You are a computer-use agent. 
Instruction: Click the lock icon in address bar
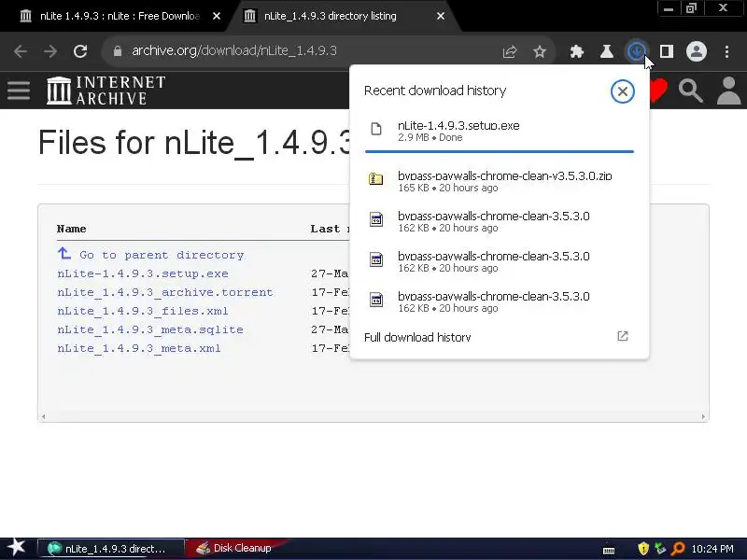click(118, 51)
